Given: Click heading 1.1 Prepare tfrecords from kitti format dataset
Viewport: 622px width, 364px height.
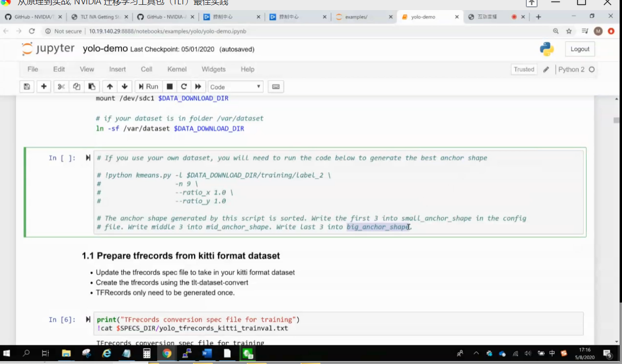Looking at the screenshot, I should click(x=181, y=255).
